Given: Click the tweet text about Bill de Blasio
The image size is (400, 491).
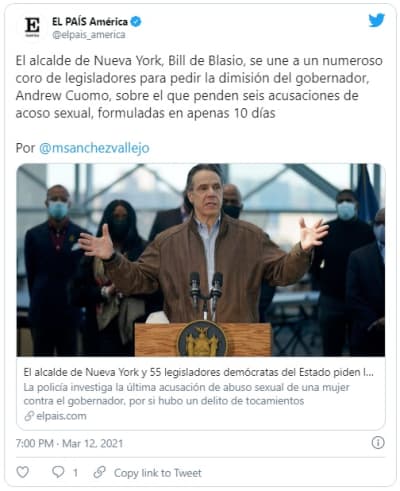Looking at the screenshot, I should pyautogui.click(x=199, y=87).
